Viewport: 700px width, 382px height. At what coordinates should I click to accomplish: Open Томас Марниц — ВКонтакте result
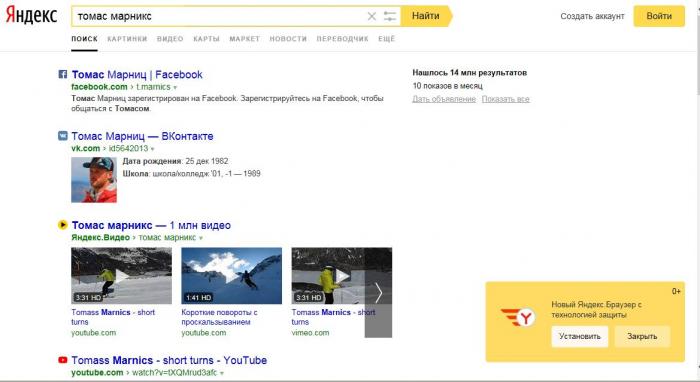point(142,136)
